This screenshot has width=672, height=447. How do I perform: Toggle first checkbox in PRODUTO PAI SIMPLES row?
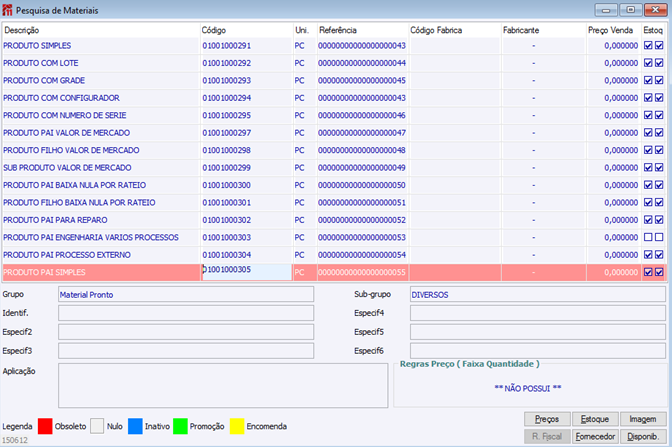point(648,272)
